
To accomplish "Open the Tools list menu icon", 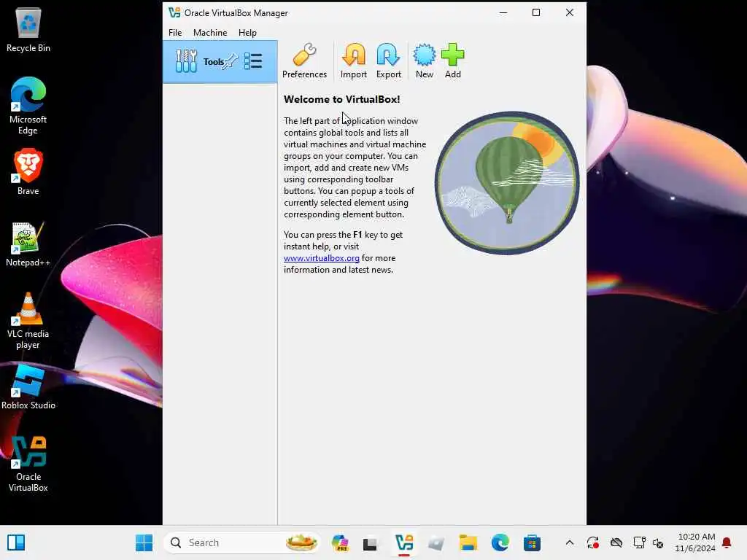I will [x=253, y=61].
